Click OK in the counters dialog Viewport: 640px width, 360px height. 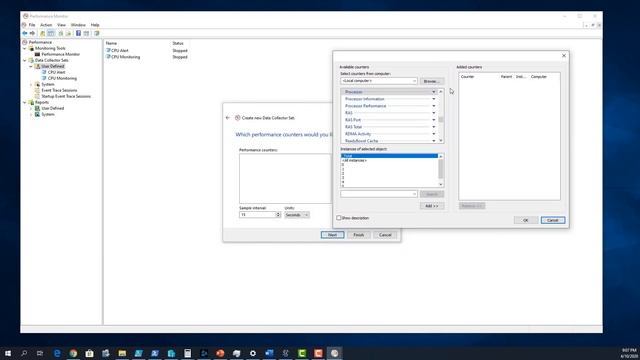(526, 220)
